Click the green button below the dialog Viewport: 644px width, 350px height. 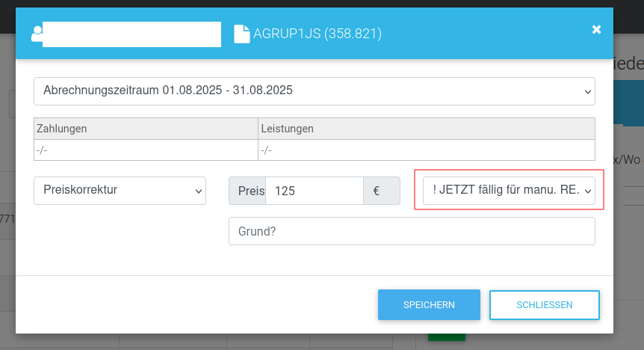[447, 337]
